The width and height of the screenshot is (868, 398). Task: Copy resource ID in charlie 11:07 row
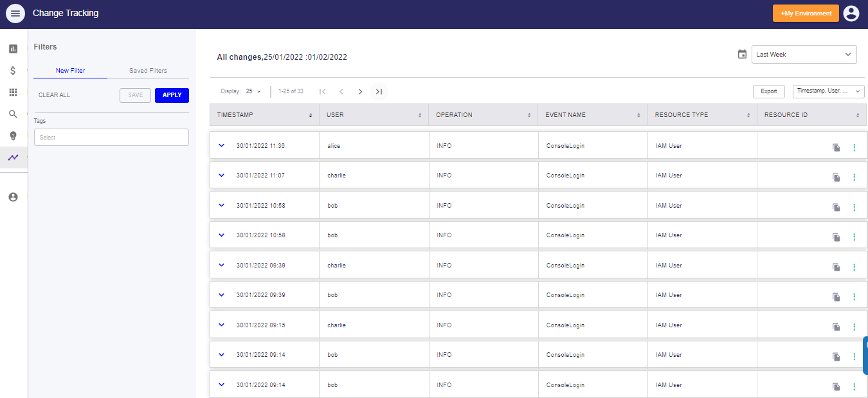[836, 177]
